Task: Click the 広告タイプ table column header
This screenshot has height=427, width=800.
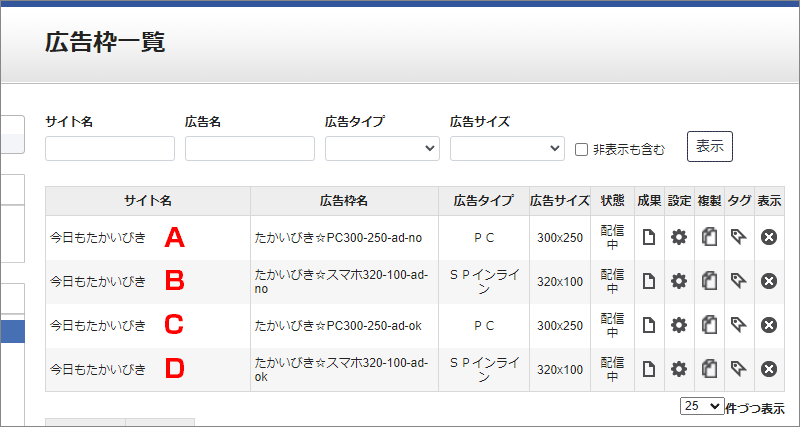Action: coord(484,201)
